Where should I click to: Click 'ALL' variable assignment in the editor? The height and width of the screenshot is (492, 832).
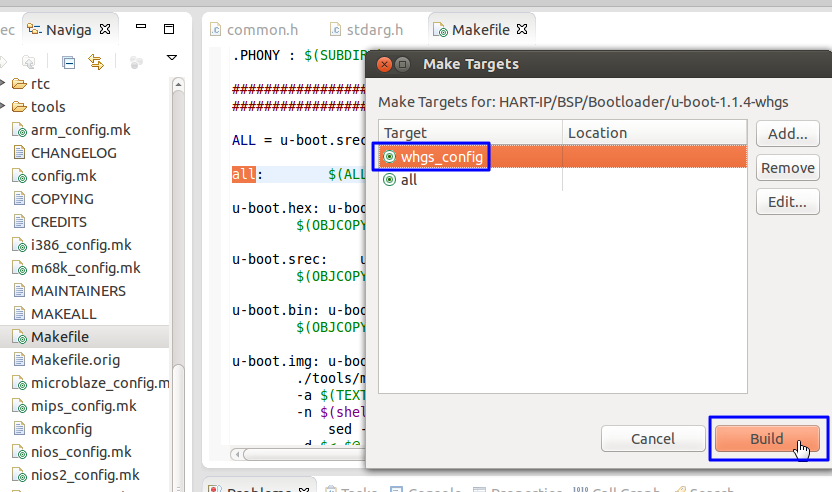244,140
